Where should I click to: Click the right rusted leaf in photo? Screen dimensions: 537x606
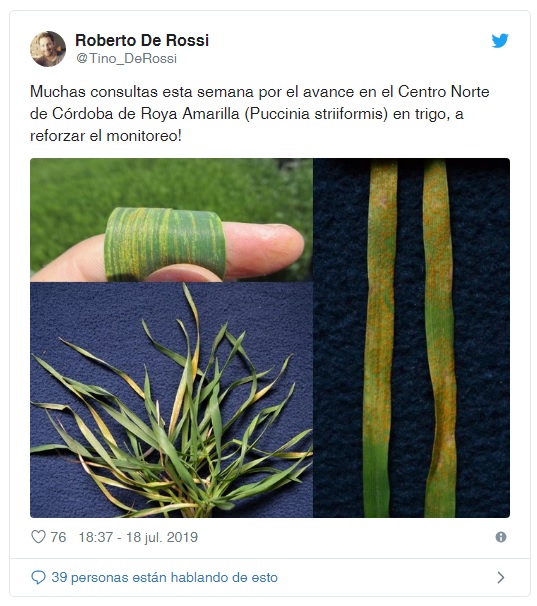pyautogui.click(x=440, y=339)
